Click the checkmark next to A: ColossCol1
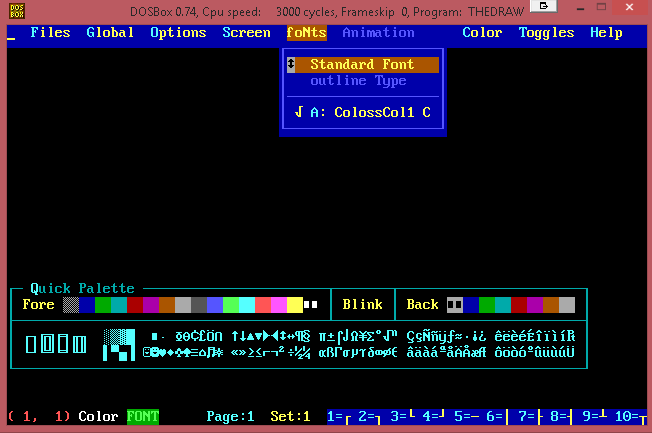This screenshot has height=433, width=652. point(298,112)
